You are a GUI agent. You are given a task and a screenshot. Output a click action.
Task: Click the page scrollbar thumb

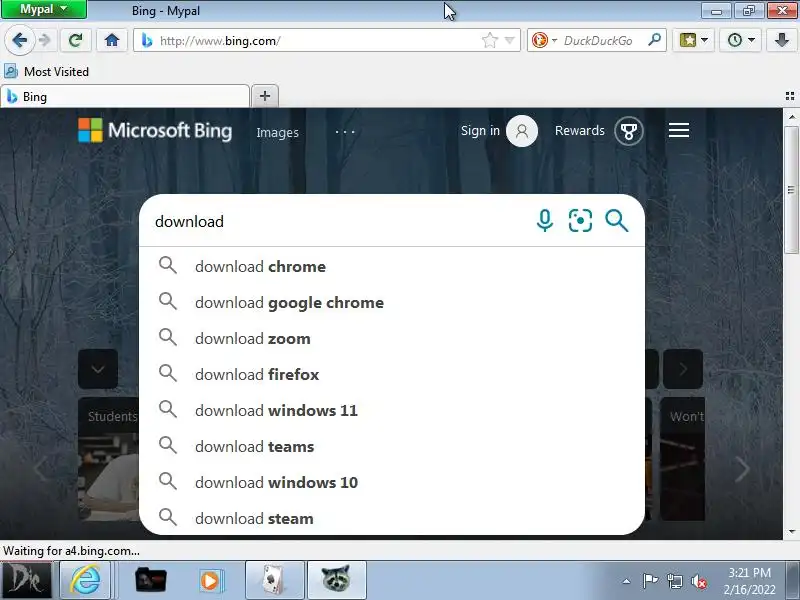pos(791,190)
